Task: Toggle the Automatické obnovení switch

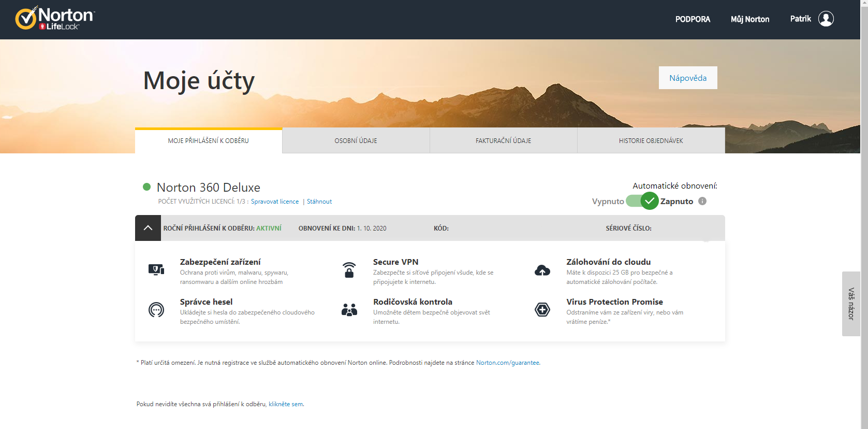Action: pyautogui.click(x=642, y=201)
